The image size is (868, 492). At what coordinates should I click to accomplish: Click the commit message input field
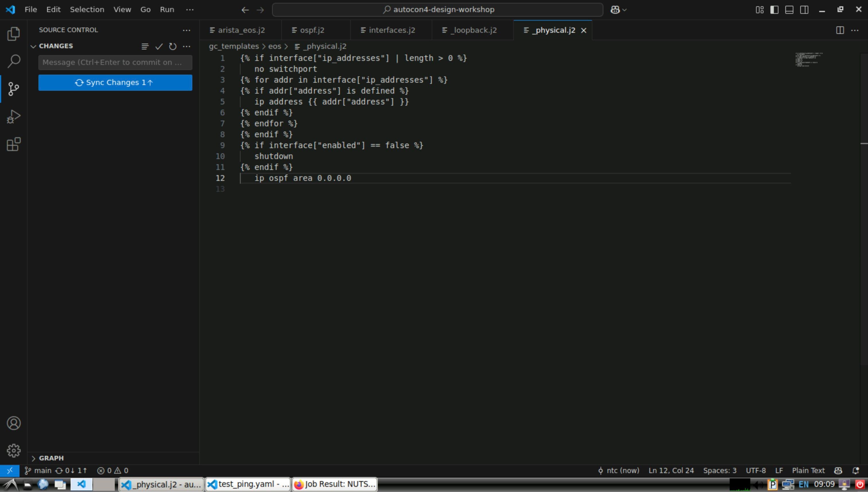tap(115, 63)
